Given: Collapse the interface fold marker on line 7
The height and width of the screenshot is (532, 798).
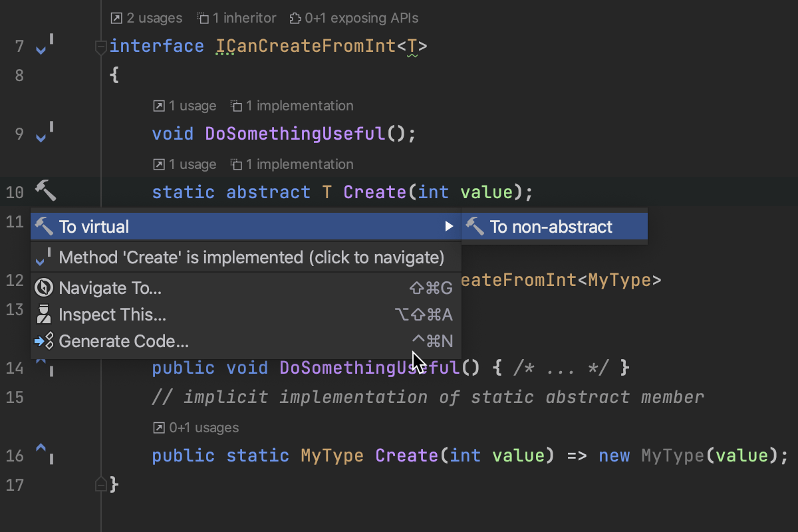Looking at the screenshot, I should pyautogui.click(x=101, y=47).
